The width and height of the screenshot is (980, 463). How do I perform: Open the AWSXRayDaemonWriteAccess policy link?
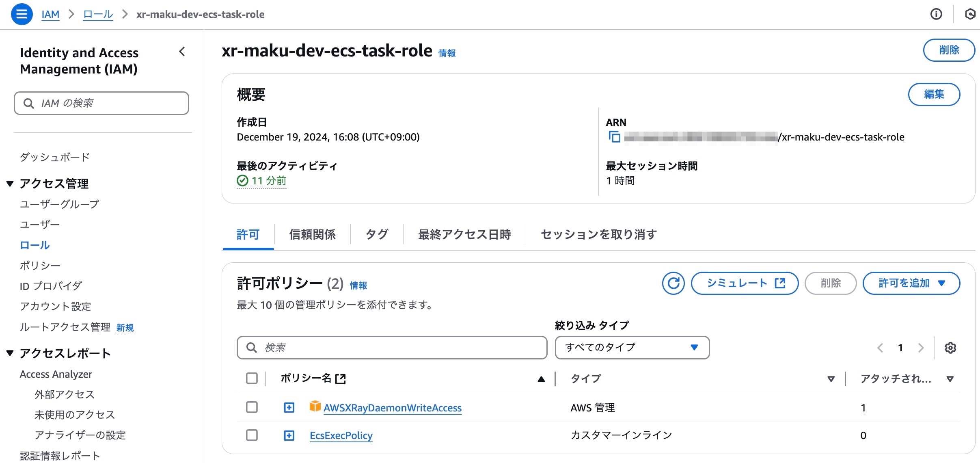tap(393, 408)
